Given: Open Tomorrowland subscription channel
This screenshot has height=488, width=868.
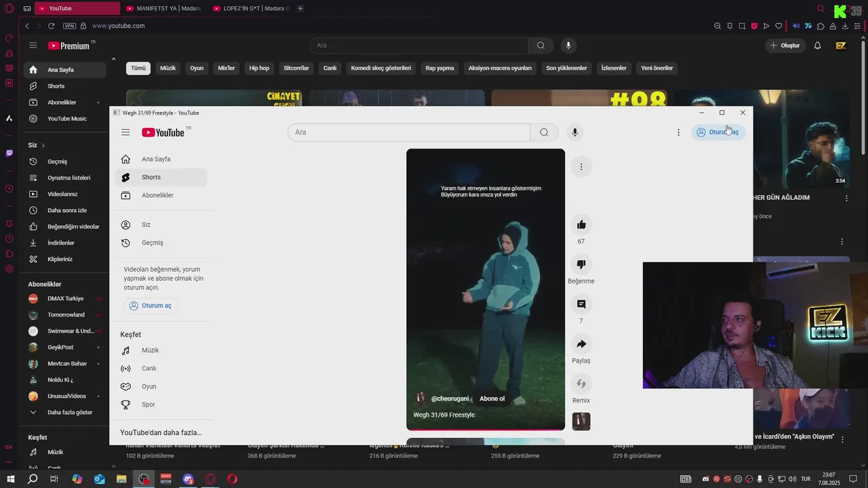Looking at the screenshot, I should [x=64, y=314].
